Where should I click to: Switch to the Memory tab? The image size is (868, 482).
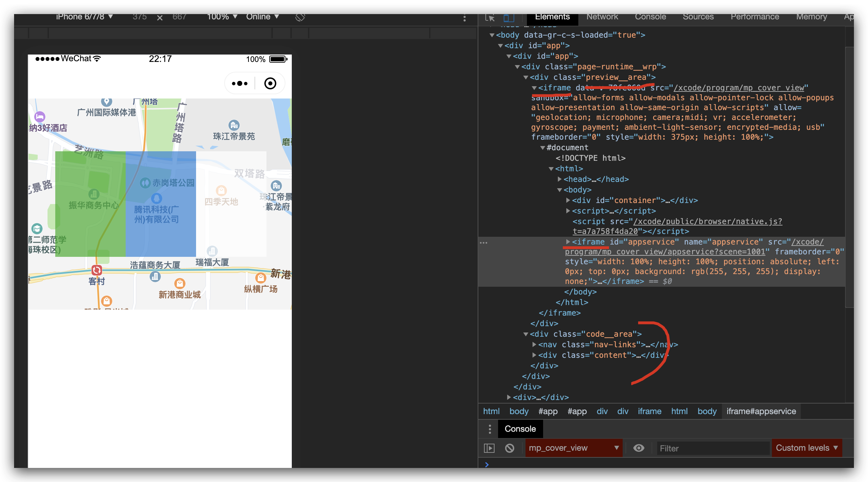(811, 17)
